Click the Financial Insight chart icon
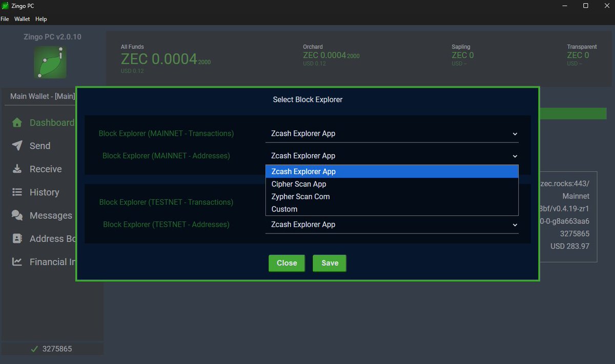This screenshot has width=615, height=364. click(x=17, y=262)
